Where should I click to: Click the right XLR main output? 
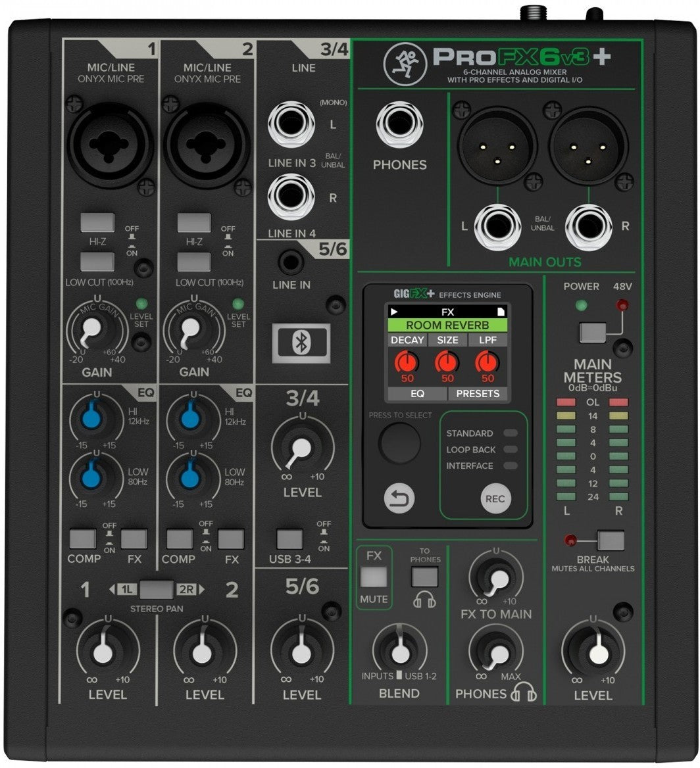point(588,146)
